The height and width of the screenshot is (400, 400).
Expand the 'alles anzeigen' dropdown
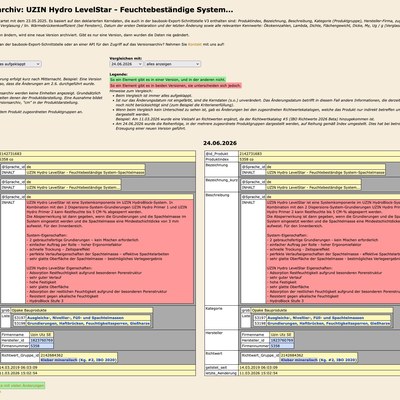click(173, 64)
